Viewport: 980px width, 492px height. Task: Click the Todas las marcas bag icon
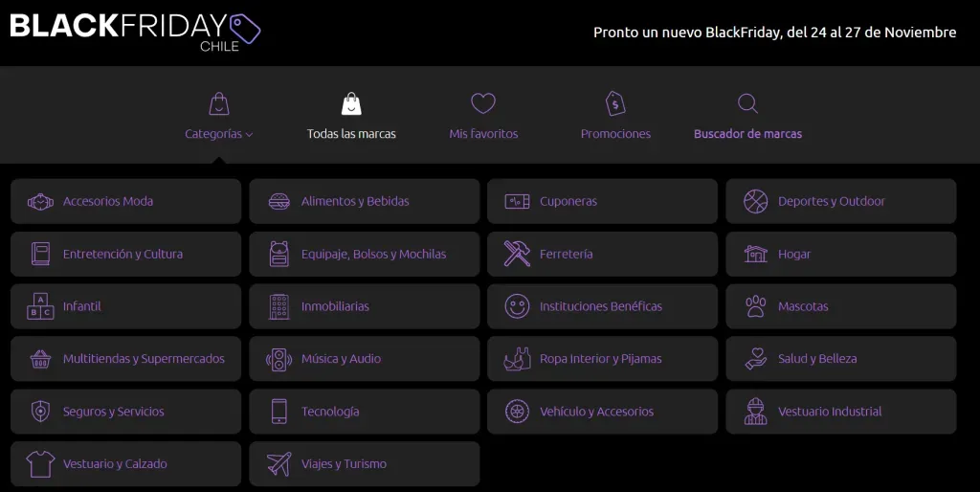(x=351, y=103)
